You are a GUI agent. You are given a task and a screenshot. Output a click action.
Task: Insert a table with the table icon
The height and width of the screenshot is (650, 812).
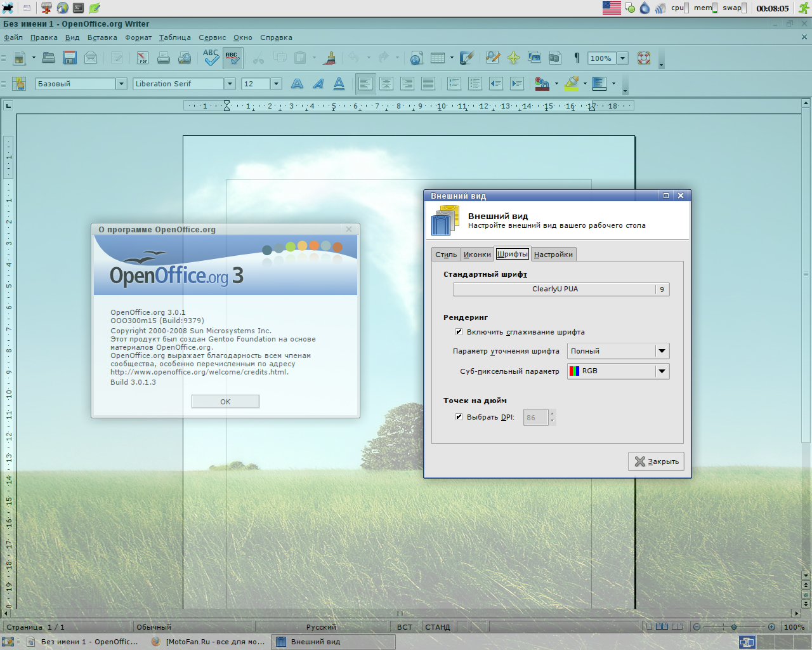tap(438, 58)
